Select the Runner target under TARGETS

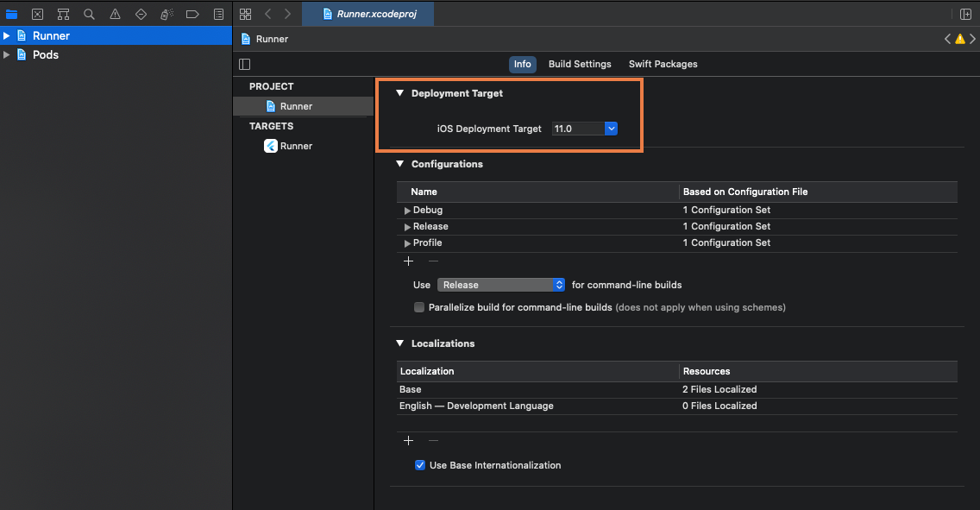point(303,146)
